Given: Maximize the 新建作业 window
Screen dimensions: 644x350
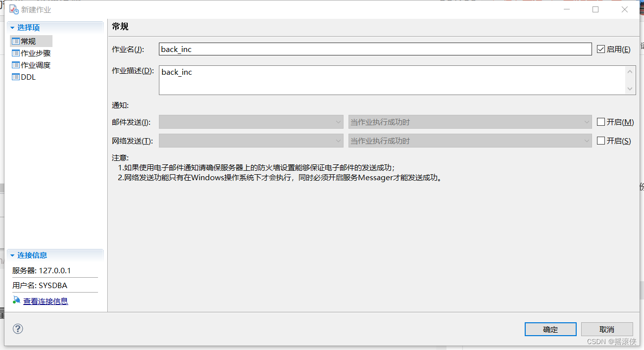Looking at the screenshot, I should pyautogui.click(x=595, y=9).
